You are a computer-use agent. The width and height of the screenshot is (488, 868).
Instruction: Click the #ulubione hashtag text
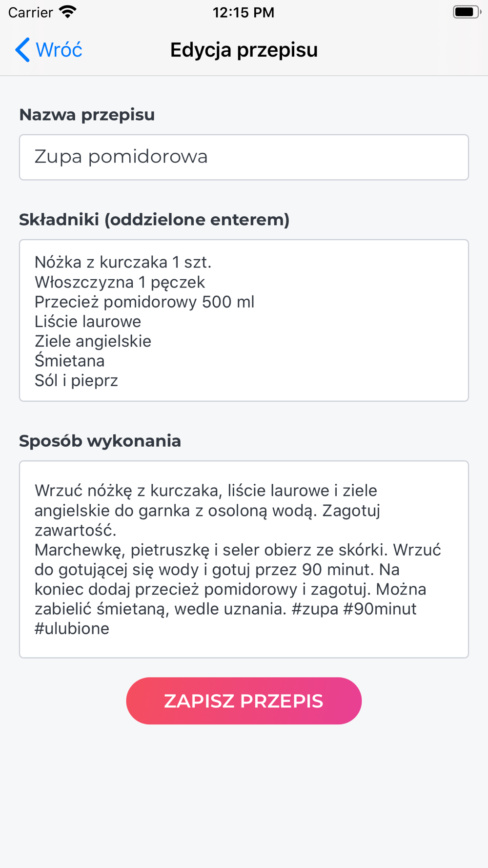point(72,628)
